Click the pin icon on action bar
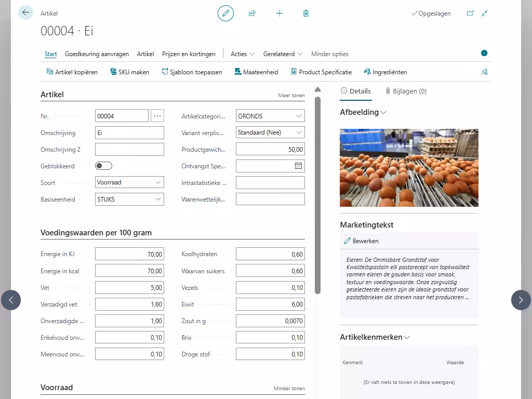532x399 pixels. coord(484,72)
